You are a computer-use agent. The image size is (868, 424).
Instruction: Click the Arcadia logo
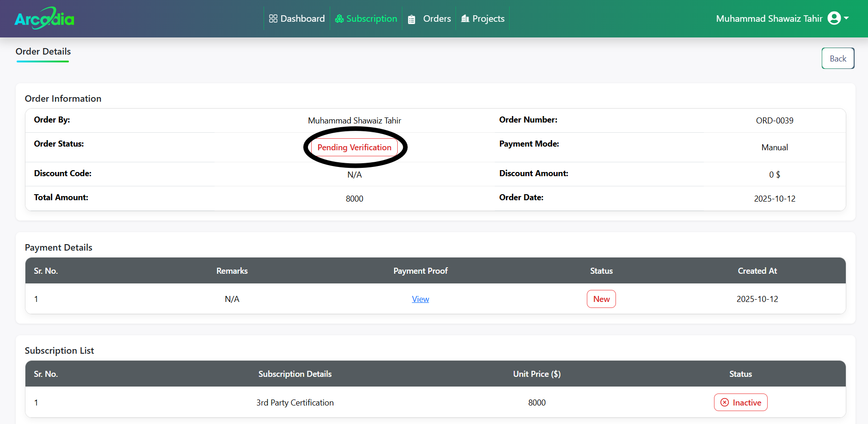[44, 18]
